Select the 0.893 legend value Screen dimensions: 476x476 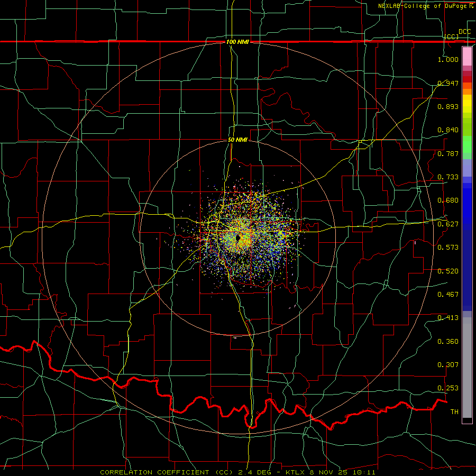pos(448,106)
